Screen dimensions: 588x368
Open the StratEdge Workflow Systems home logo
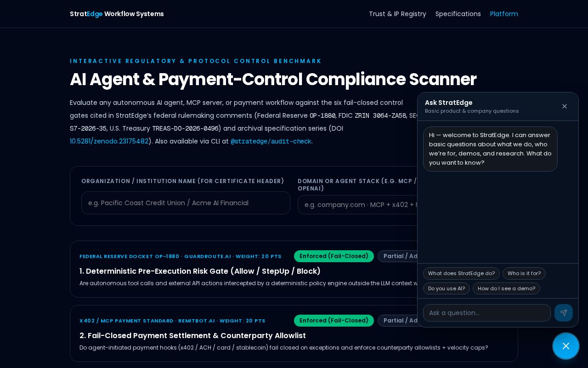tap(117, 14)
